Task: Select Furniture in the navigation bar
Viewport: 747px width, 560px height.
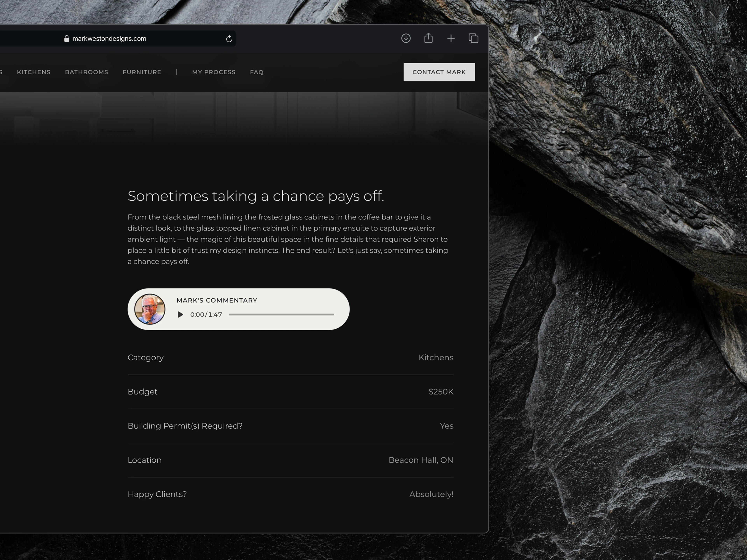Action: point(142,72)
